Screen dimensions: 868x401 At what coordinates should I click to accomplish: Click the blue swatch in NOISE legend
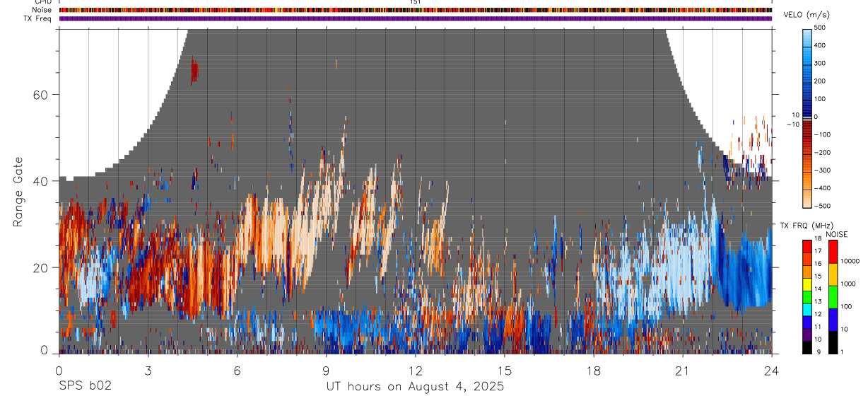click(x=833, y=319)
